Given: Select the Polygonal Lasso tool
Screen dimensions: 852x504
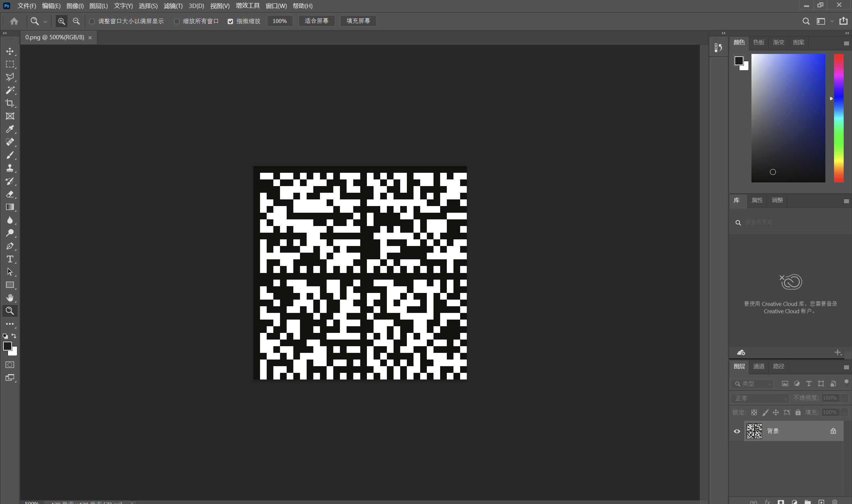Looking at the screenshot, I should (x=10, y=77).
